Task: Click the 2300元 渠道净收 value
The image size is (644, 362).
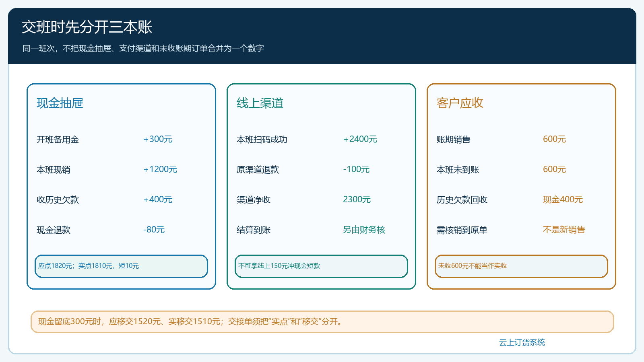Action: tap(357, 200)
